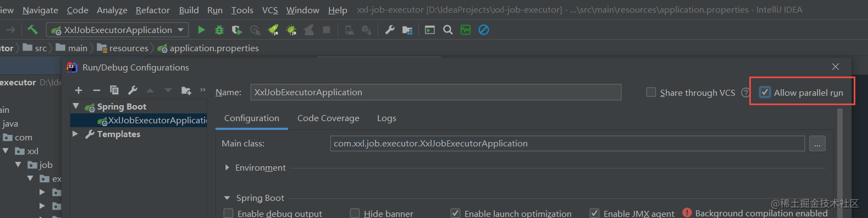
Task: Collapse the Spring Boot settings section
Action: (x=227, y=198)
